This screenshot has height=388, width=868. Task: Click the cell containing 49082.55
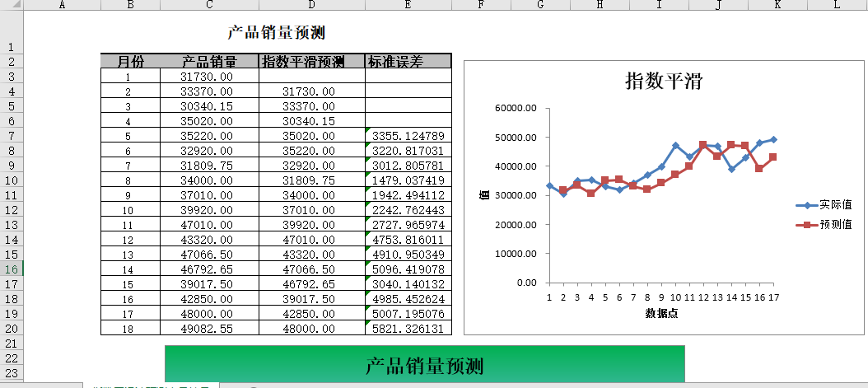(209, 329)
